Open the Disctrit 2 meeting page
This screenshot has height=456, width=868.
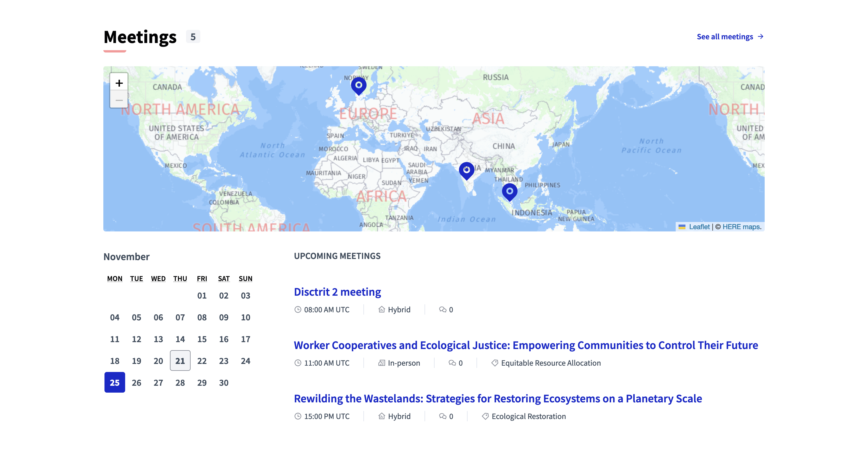click(x=337, y=292)
